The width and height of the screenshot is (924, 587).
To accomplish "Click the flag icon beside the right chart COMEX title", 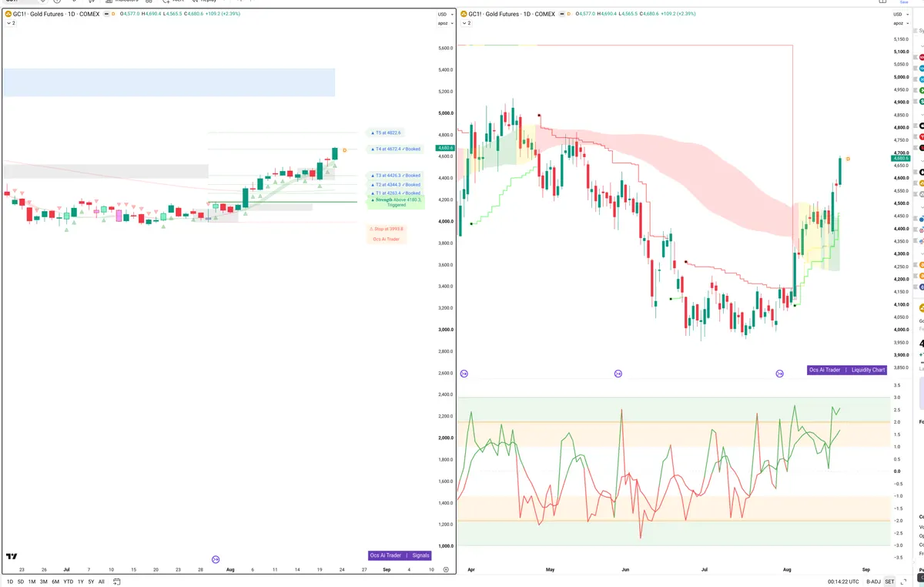I will [561, 14].
